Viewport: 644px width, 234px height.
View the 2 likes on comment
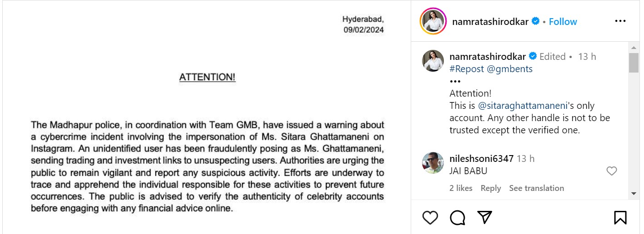tap(461, 188)
